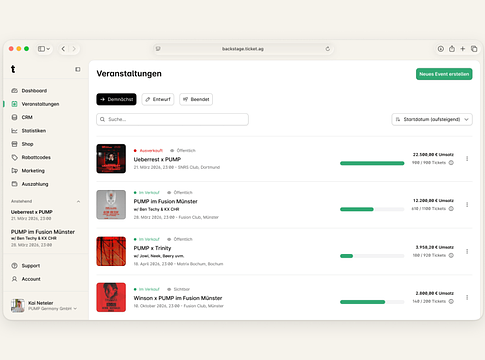
Task: Open the Safari sidebar options chevron
Action: 48,49
